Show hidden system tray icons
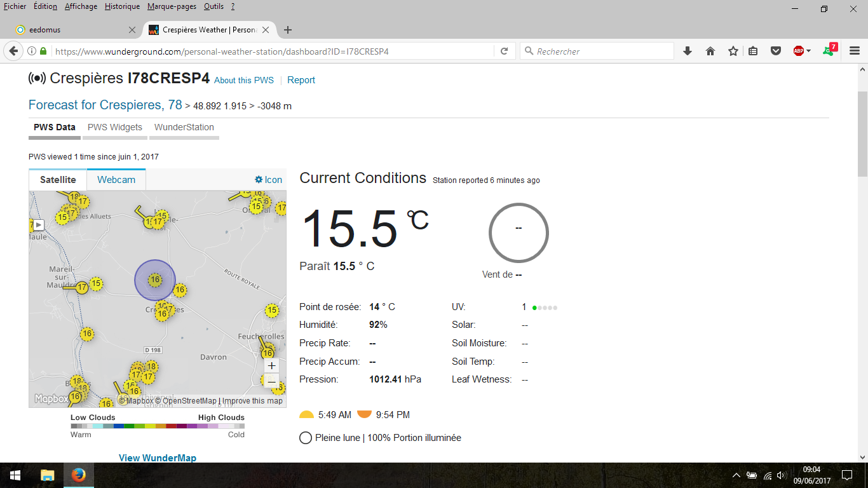 click(736, 475)
